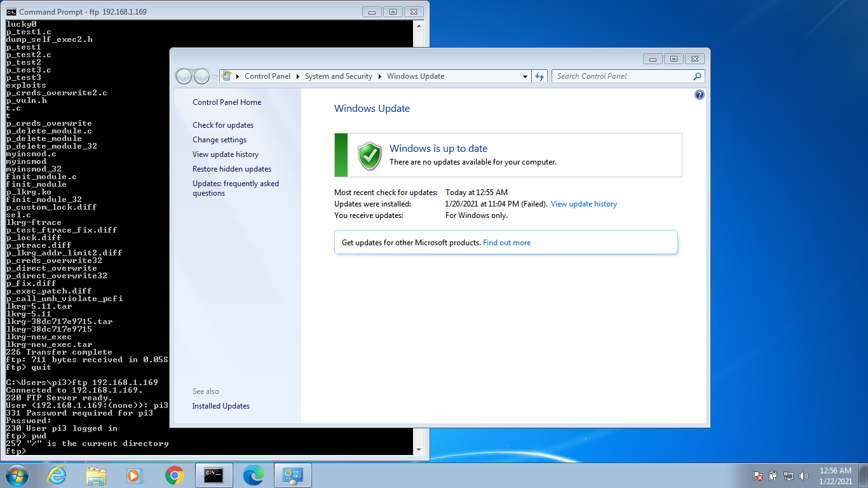Switch to the Command Prompt taskbar button
This screenshot has height=488, width=868.
214,475
